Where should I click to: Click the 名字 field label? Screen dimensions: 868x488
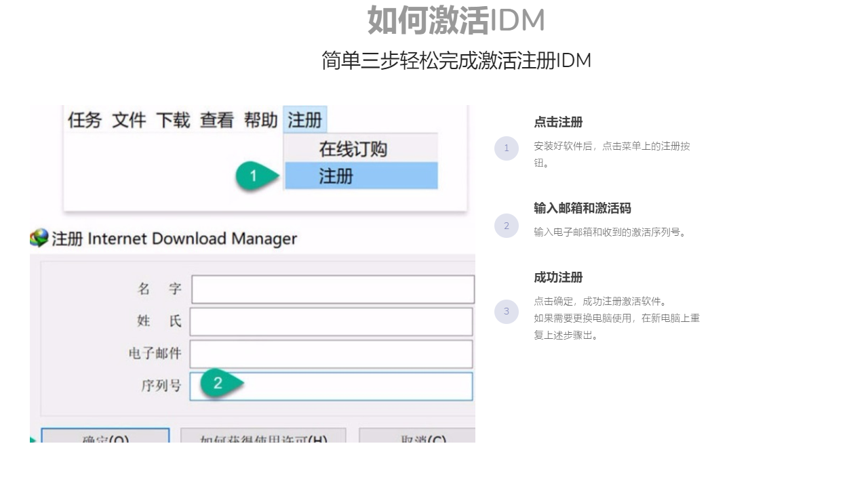point(160,289)
